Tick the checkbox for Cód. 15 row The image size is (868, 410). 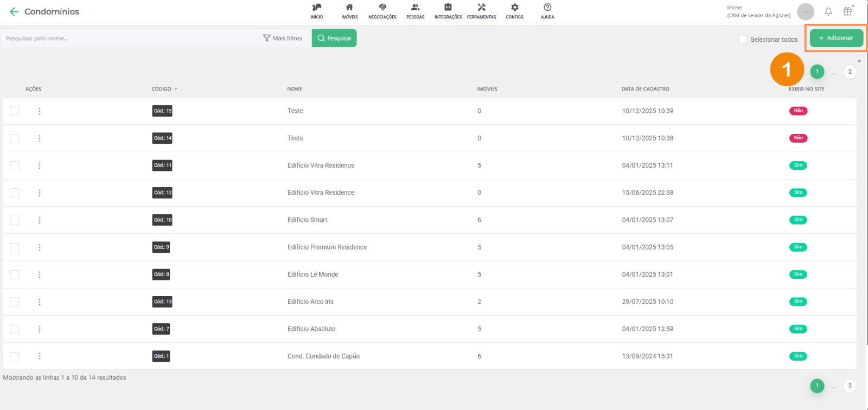click(x=15, y=111)
